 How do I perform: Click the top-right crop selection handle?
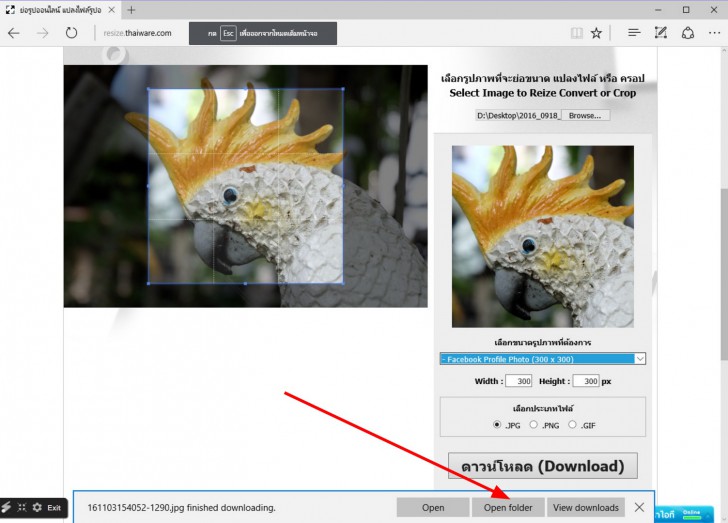coord(343,88)
